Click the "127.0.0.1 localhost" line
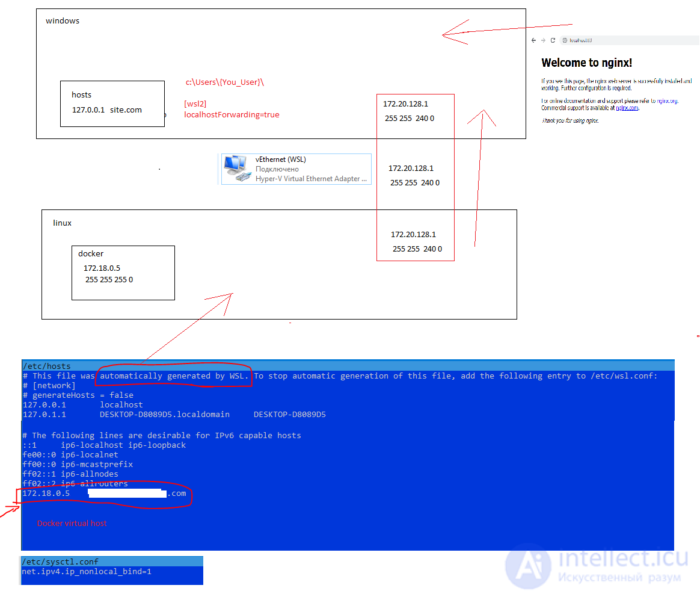700x597 pixels. point(82,405)
